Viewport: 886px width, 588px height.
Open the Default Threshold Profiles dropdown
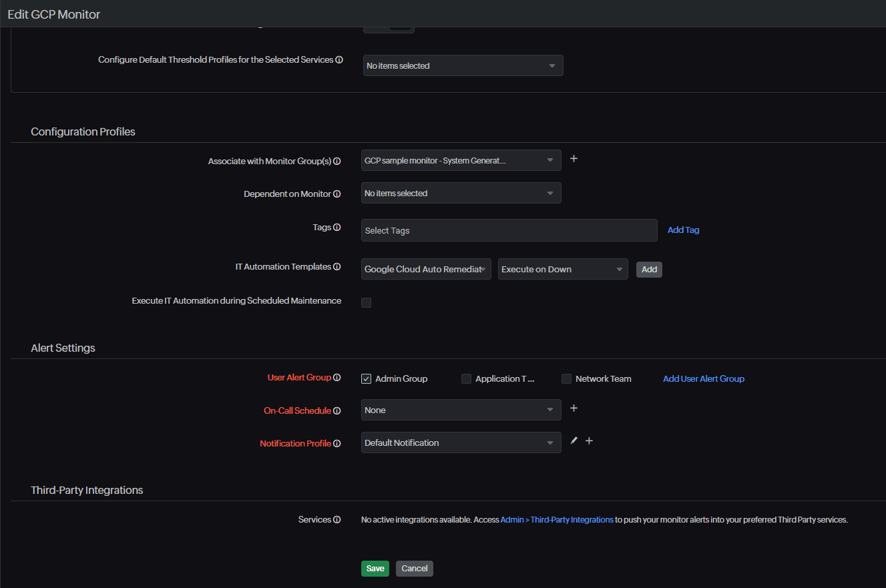tap(463, 65)
